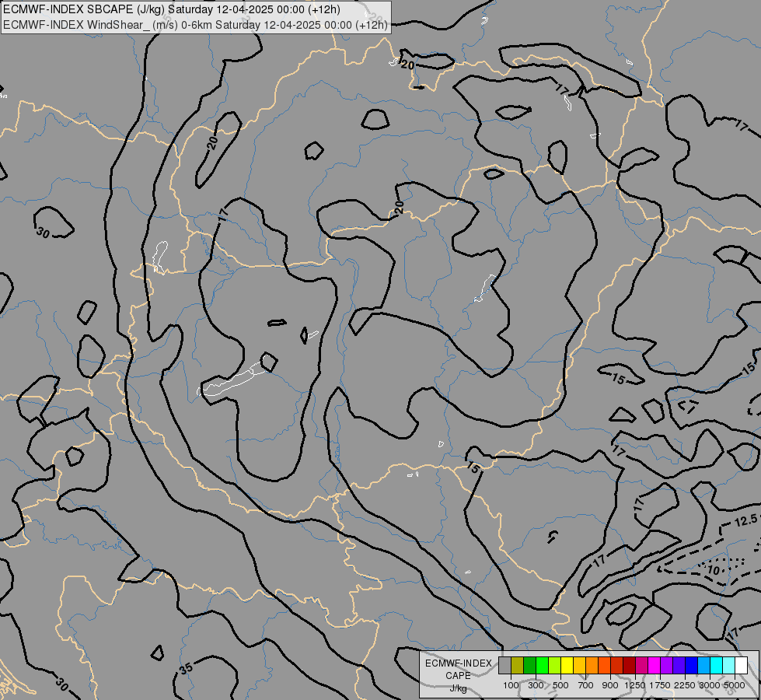761x700 pixels.
Task: Click the 900 legend scale value
Action: tap(610, 685)
